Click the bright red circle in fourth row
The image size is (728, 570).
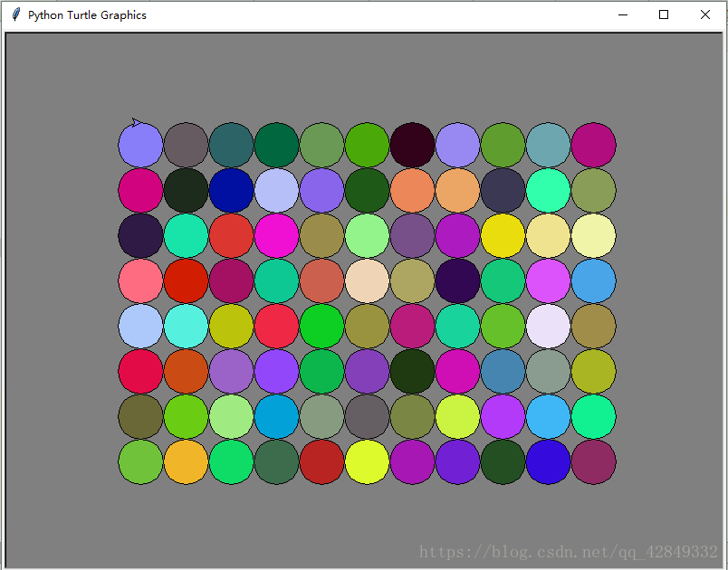click(187, 281)
